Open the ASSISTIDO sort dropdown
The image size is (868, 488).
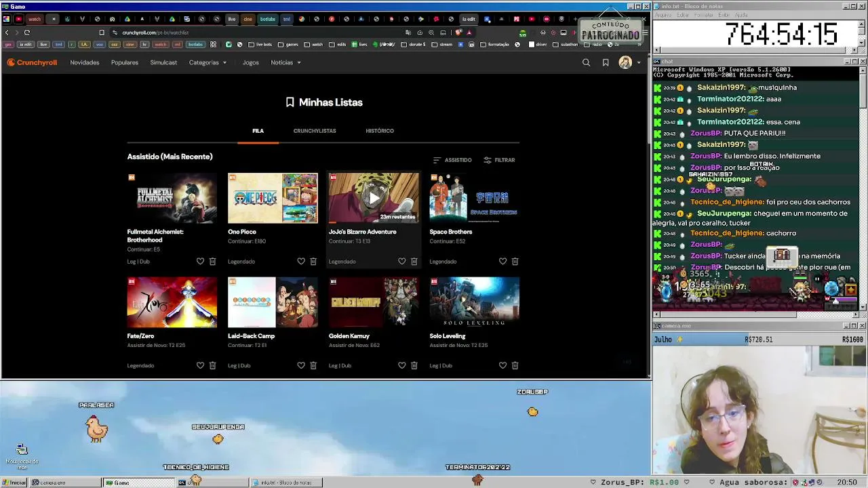click(x=452, y=160)
